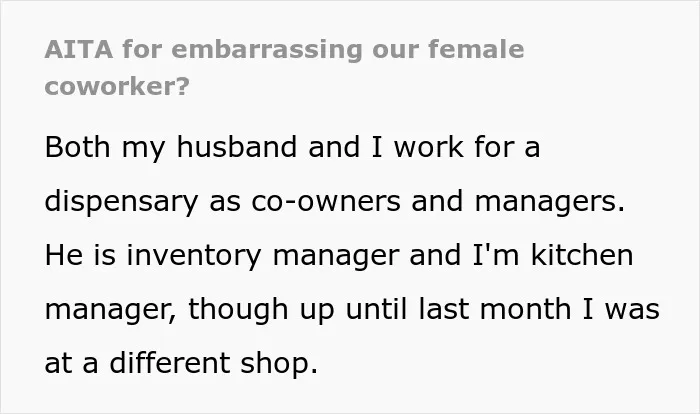
Task: Click the word 'inventory' in the paragraph
Action: coord(194,255)
